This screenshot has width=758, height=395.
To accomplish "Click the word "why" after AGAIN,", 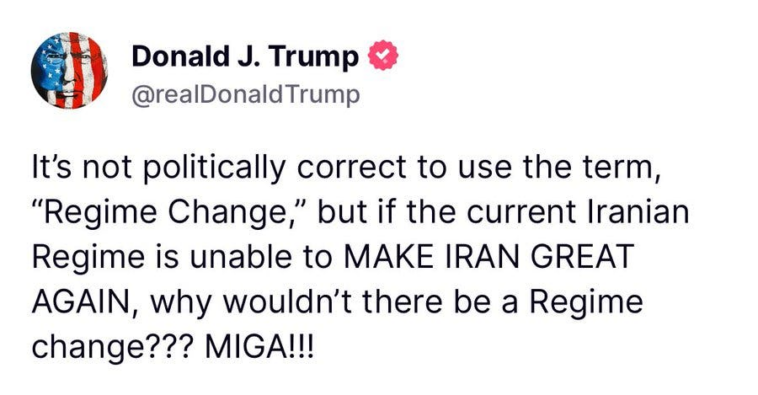I will pos(181,304).
